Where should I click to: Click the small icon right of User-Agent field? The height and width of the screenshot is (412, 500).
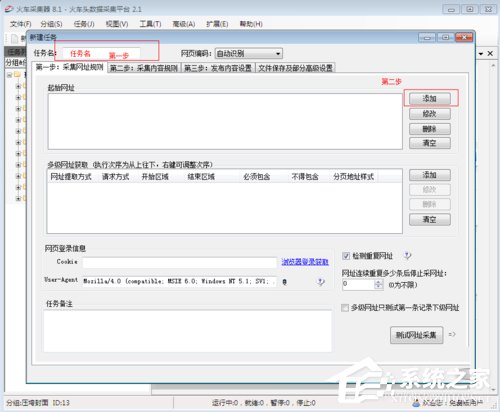284,282
